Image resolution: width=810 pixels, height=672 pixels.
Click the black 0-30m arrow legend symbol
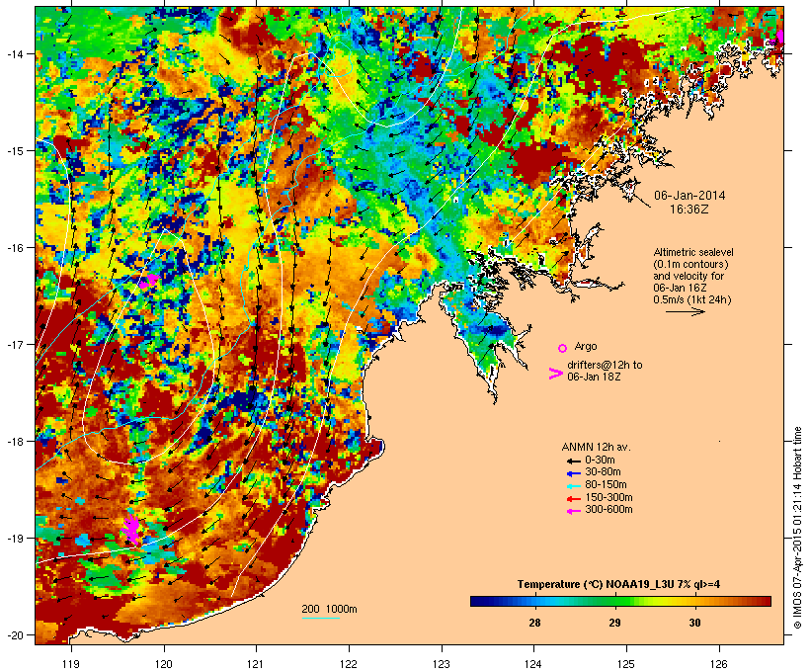point(573,461)
